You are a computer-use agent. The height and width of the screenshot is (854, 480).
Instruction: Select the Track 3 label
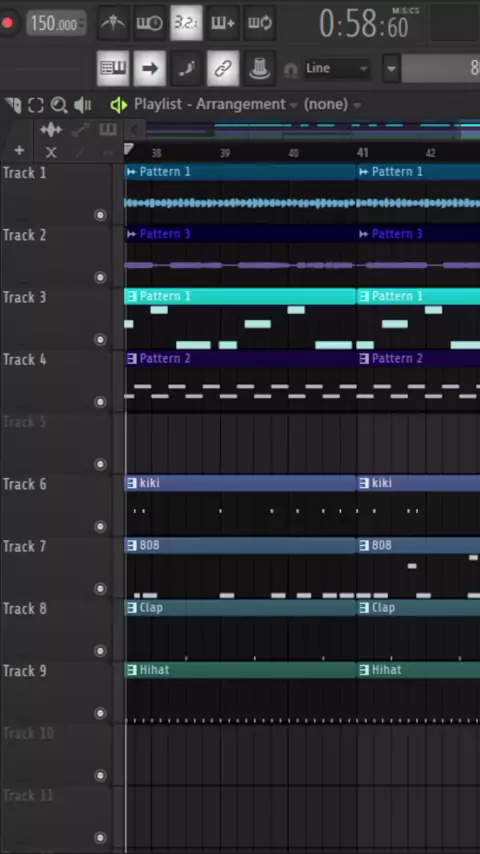(25, 297)
